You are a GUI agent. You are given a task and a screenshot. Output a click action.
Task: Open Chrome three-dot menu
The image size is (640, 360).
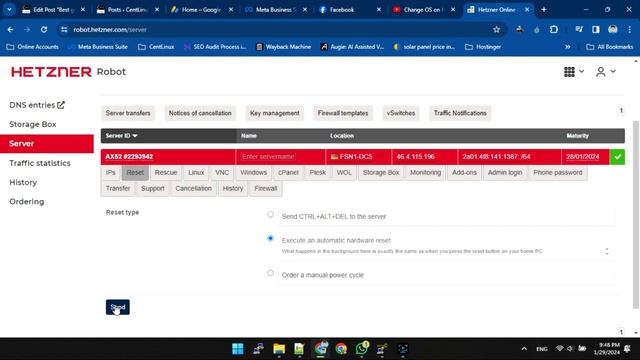click(x=629, y=29)
